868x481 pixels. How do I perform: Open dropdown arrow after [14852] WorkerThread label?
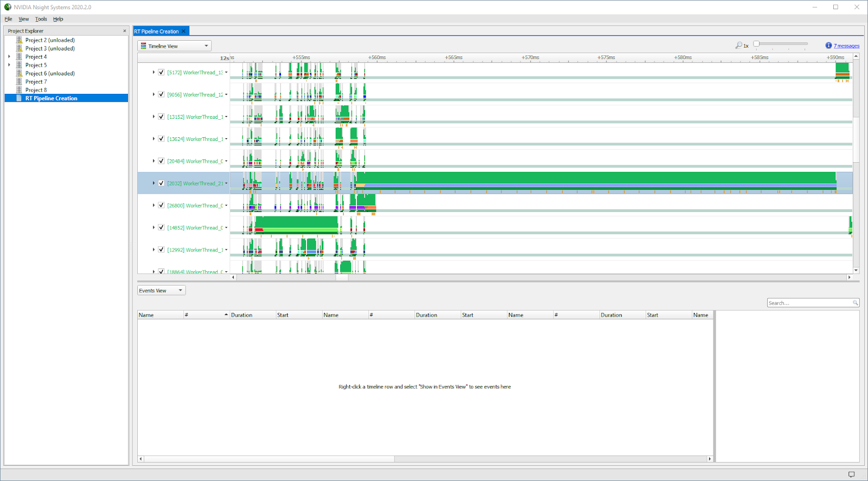226,228
